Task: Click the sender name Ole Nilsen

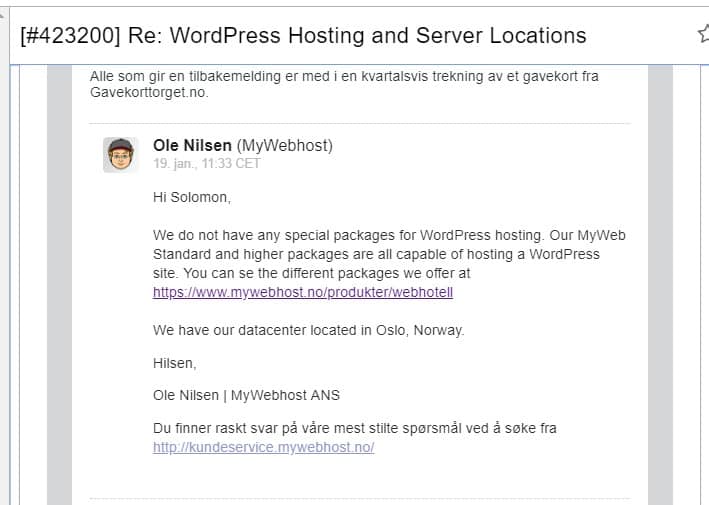Action: click(192, 146)
